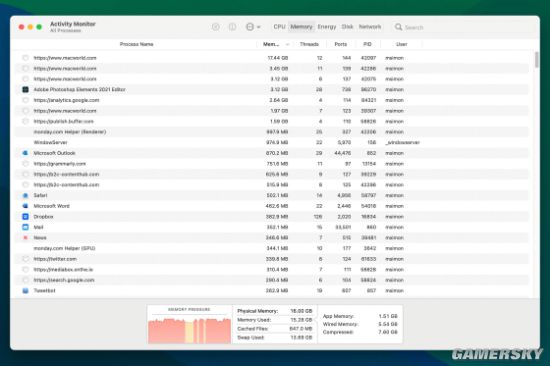Switch to the CPU tab
Image resolution: width=550 pixels, height=366 pixels.
point(279,27)
